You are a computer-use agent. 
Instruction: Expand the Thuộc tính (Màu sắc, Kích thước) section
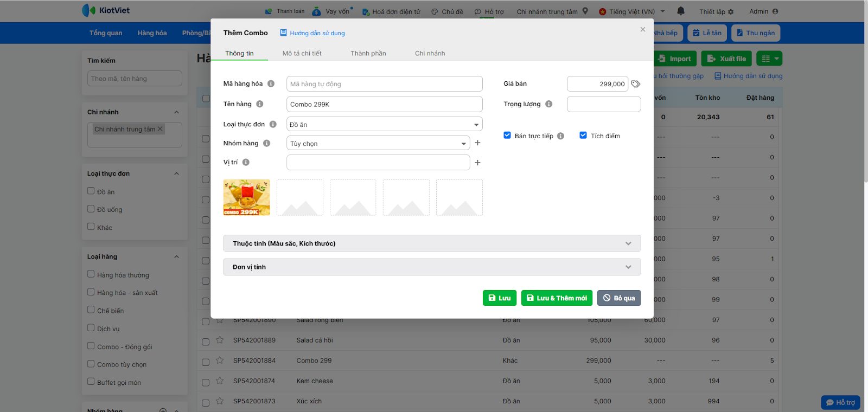pos(432,243)
